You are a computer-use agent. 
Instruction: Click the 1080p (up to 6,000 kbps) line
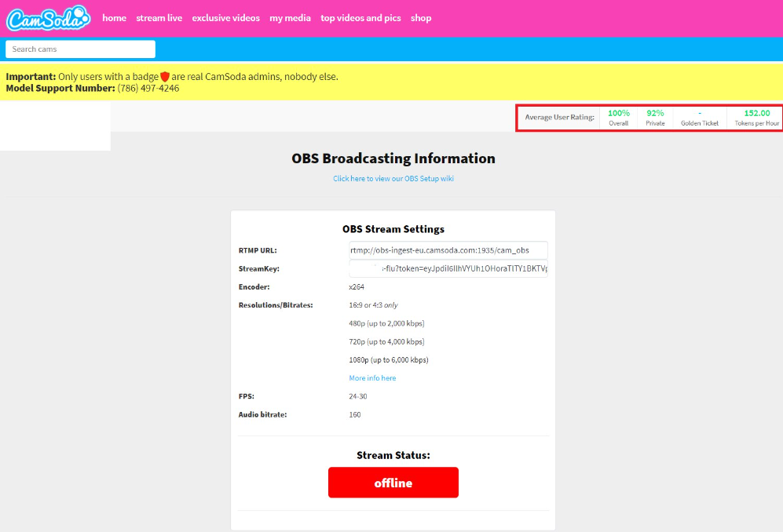click(x=389, y=360)
